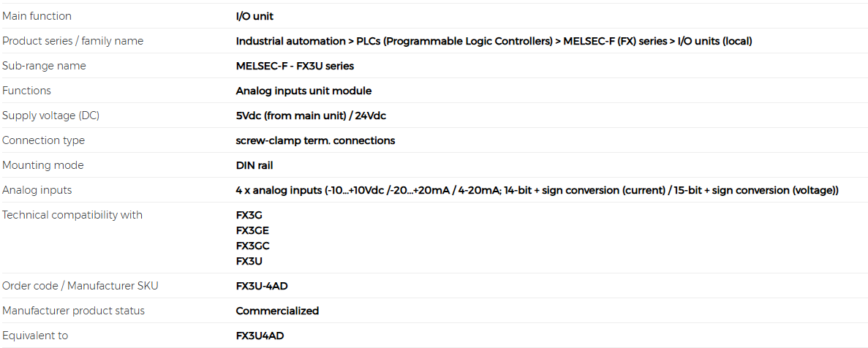The image size is (868, 348).
Task: Click the "Main function" row label
Action: click(37, 16)
